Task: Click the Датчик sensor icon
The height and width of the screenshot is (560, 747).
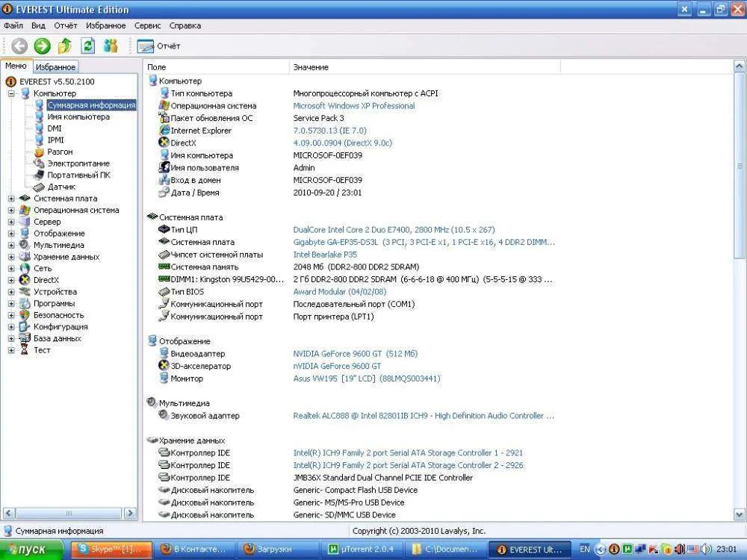Action: [x=39, y=187]
